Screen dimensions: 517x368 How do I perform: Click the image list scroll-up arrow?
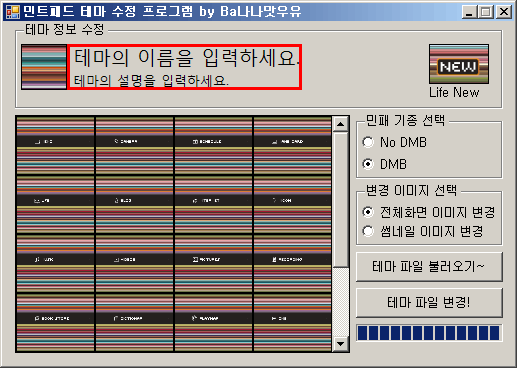click(340, 124)
